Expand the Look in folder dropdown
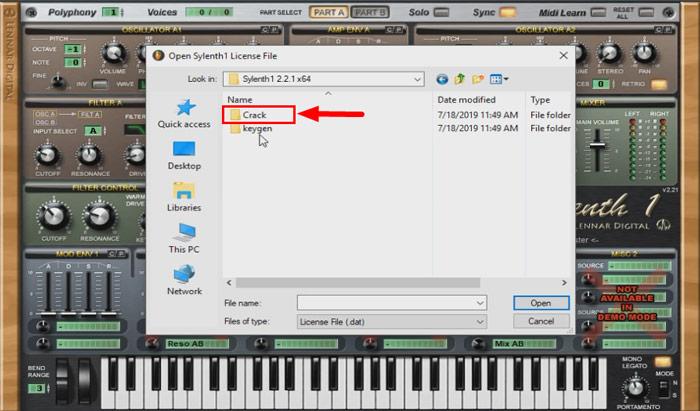The image size is (700, 411). click(417, 79)
